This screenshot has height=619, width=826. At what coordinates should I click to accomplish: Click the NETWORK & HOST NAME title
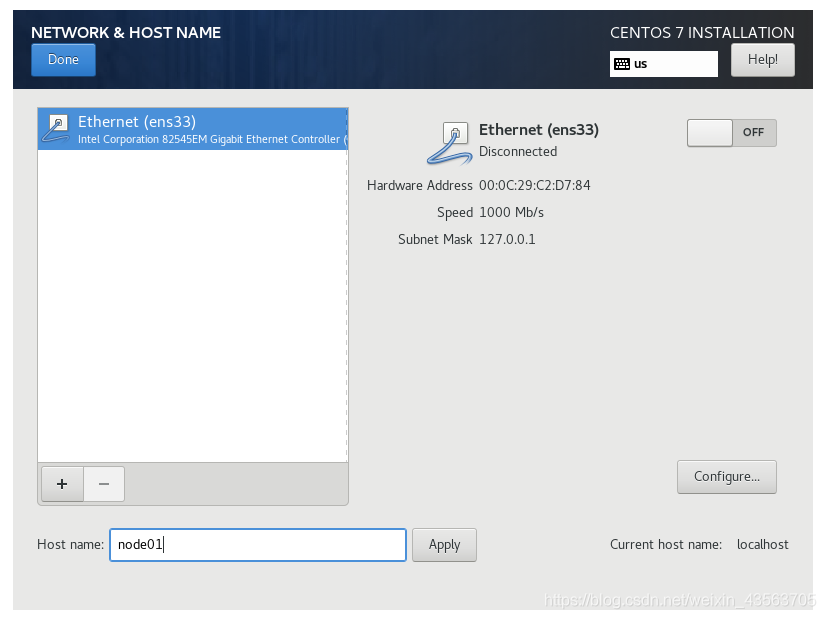tap(126, 33)
